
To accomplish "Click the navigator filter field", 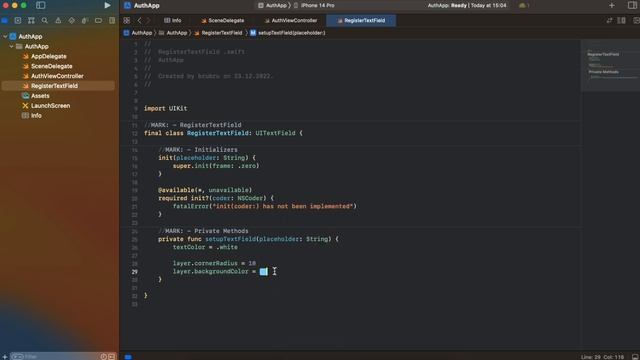I will 55,356.
